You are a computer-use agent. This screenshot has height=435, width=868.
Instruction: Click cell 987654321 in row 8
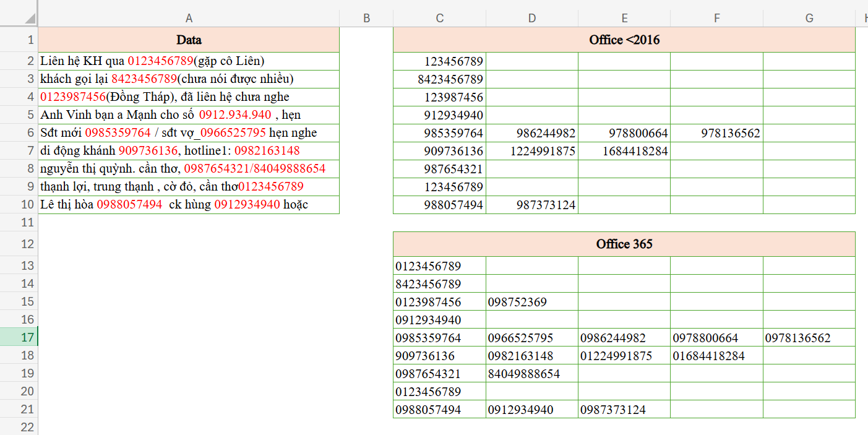(440, 169)
